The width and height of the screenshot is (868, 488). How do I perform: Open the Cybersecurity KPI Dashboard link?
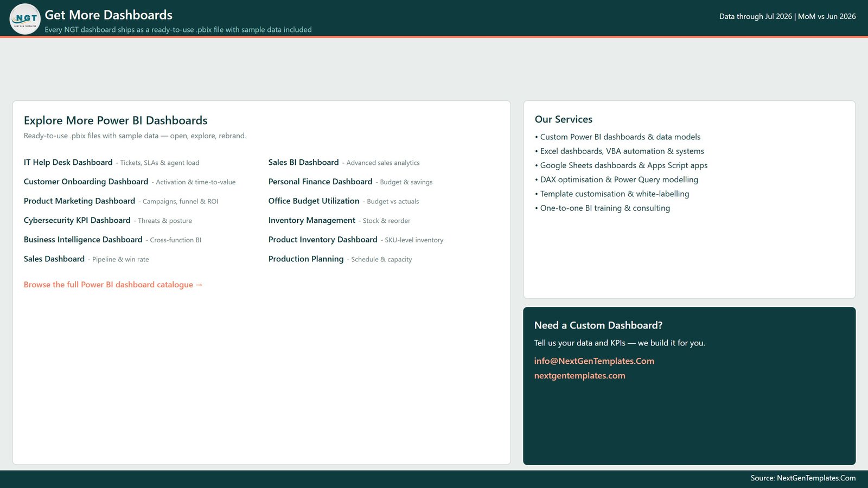77,220
